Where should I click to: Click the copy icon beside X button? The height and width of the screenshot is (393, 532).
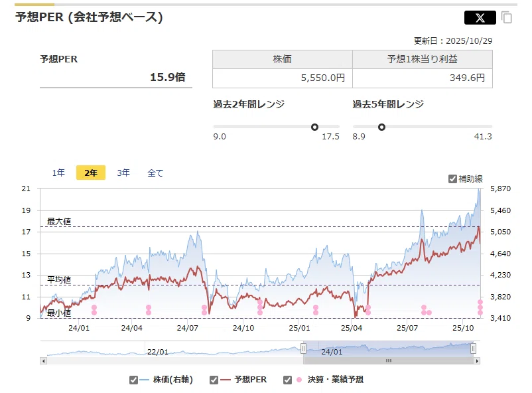pos(507,17)
